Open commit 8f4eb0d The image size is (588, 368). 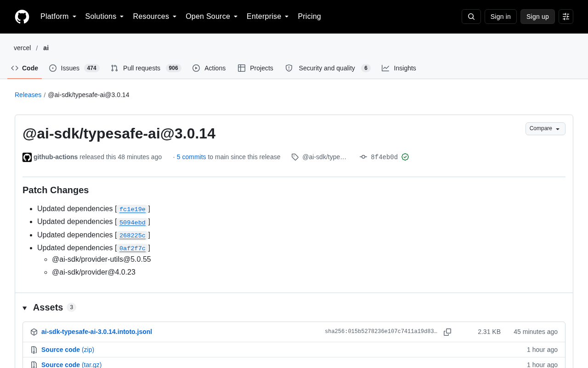pyautogui.click(x=384, y=157)
